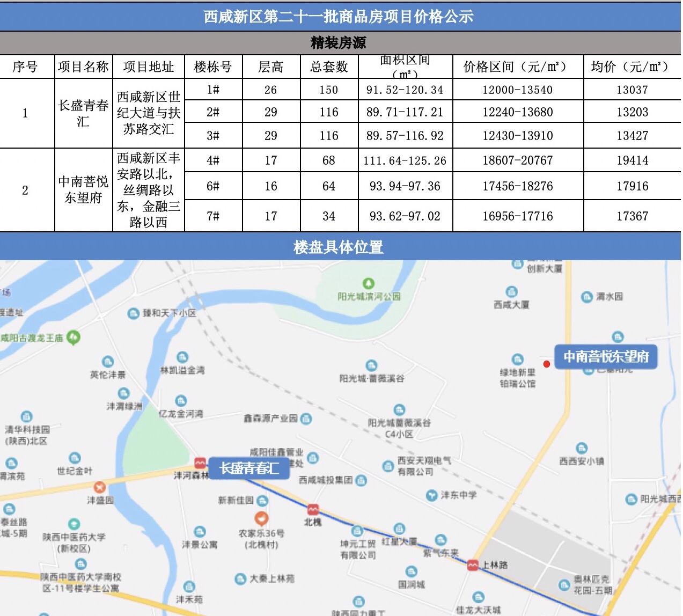Click the address cell 西咸新区丰安路以北
The height and width of the screenshot is (616, 683).
149,190
